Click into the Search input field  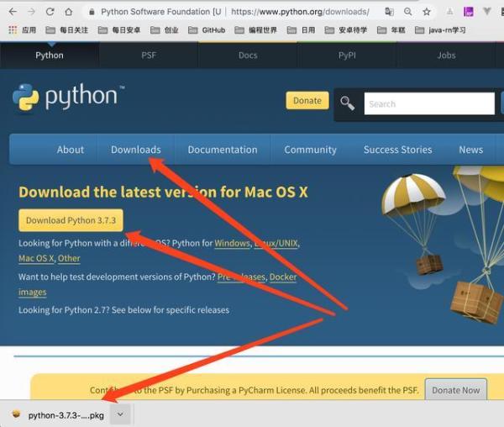pyautogui.click(x=429, y=103)
